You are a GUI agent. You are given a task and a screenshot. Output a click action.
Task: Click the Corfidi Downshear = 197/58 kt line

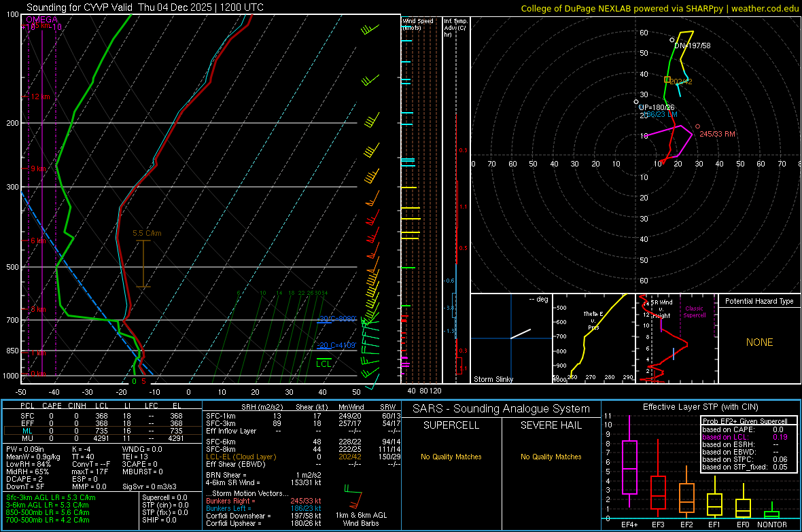(x=264, y=516)
